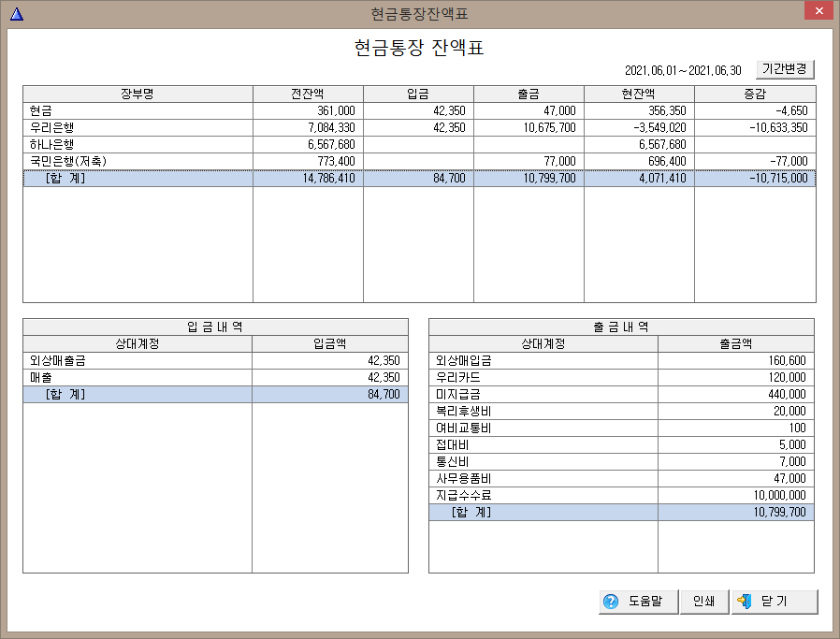
Task: Click the 출금액 column header
Action: [x=736, y=344]
